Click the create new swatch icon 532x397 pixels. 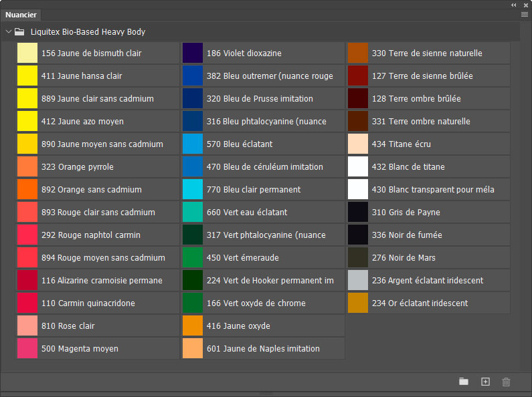[x=486, y=382]
